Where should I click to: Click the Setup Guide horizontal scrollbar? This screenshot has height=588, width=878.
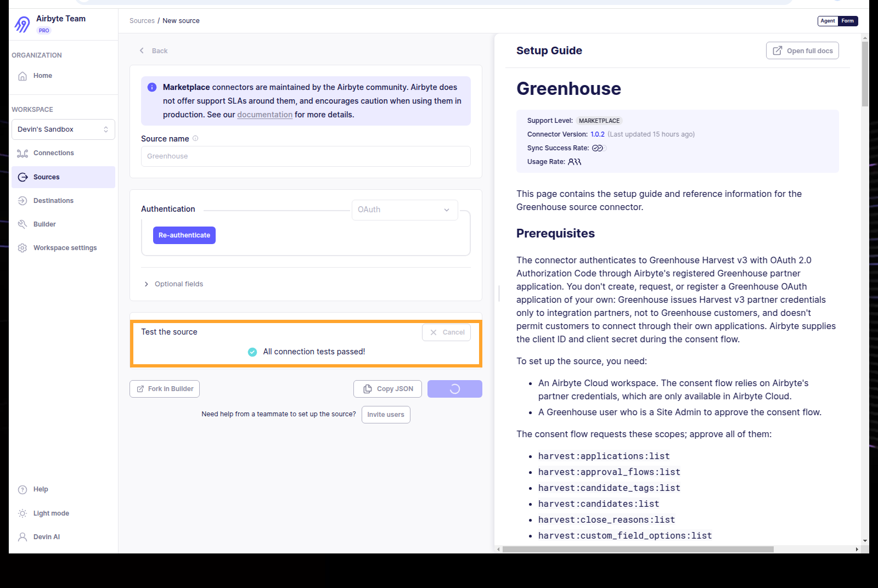pos(638,549)
